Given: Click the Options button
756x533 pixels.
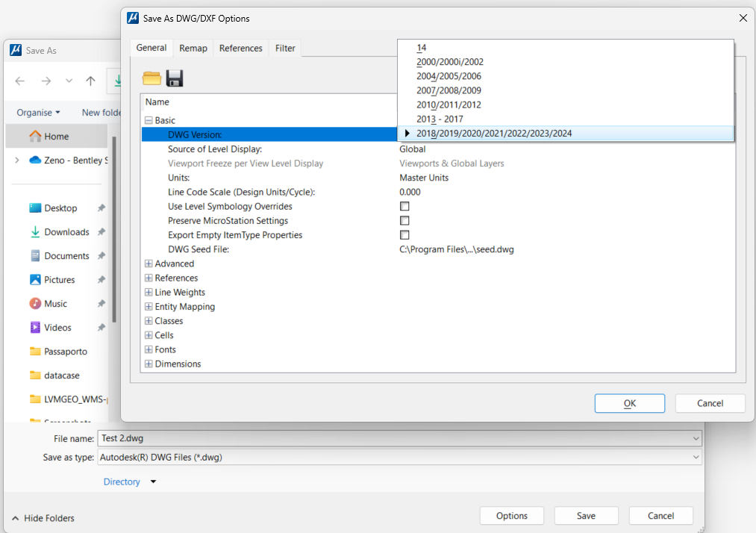Looking at the screenshot, I should click(511, 516).
